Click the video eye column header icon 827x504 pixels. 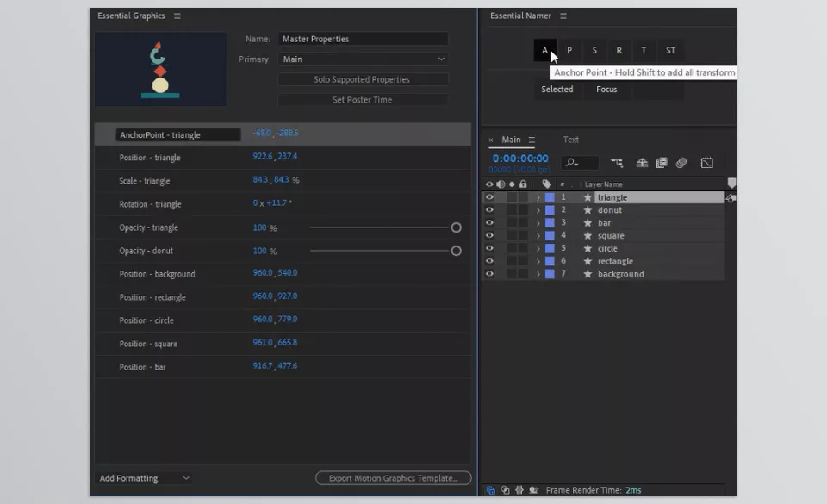489,184
